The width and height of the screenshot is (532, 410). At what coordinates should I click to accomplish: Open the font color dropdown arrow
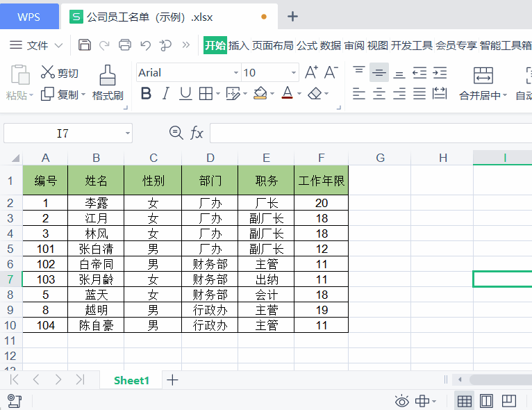click(299, 94)
